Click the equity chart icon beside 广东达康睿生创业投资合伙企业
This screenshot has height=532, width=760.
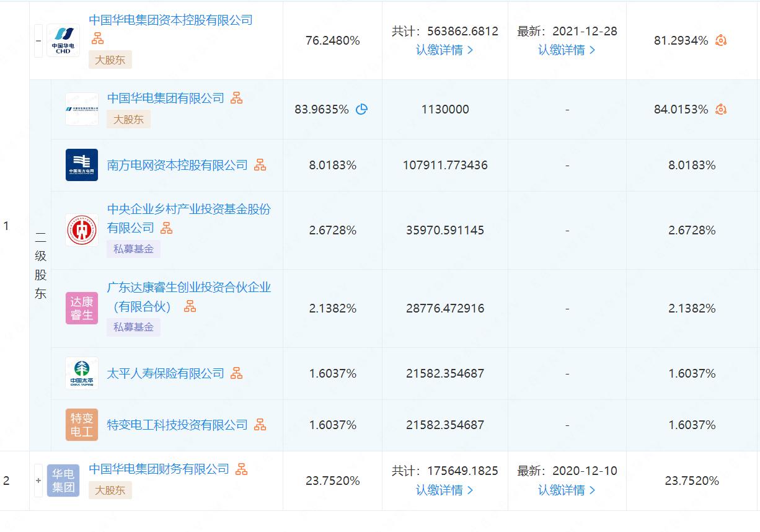(x=190, y=306)
